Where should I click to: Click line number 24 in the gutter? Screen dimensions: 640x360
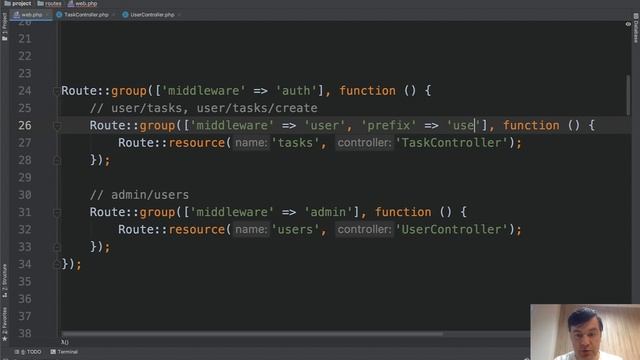pyautogui.click(x=24, y=91)
